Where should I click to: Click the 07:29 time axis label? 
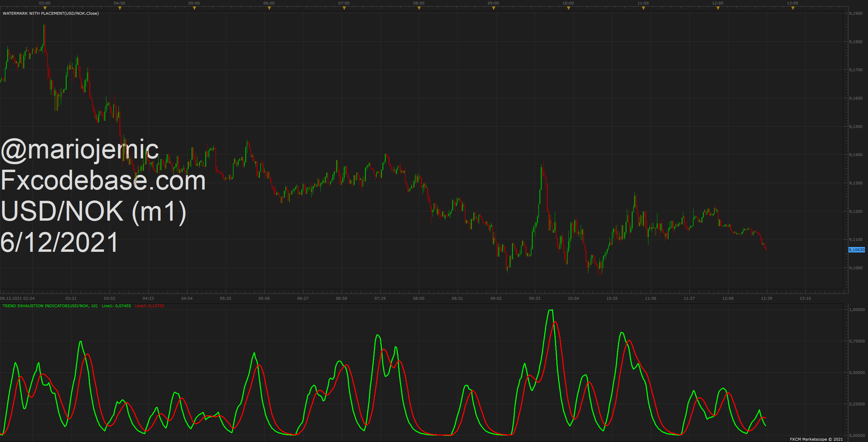pyautogui.click(x=380, y=298)
